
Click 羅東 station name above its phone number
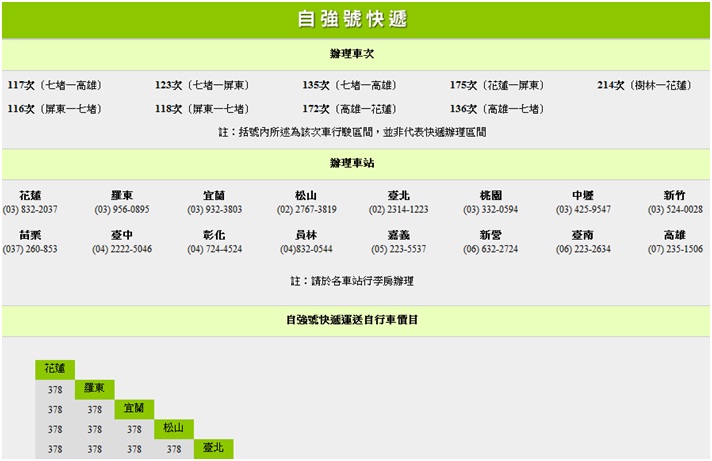coord(122,195)
